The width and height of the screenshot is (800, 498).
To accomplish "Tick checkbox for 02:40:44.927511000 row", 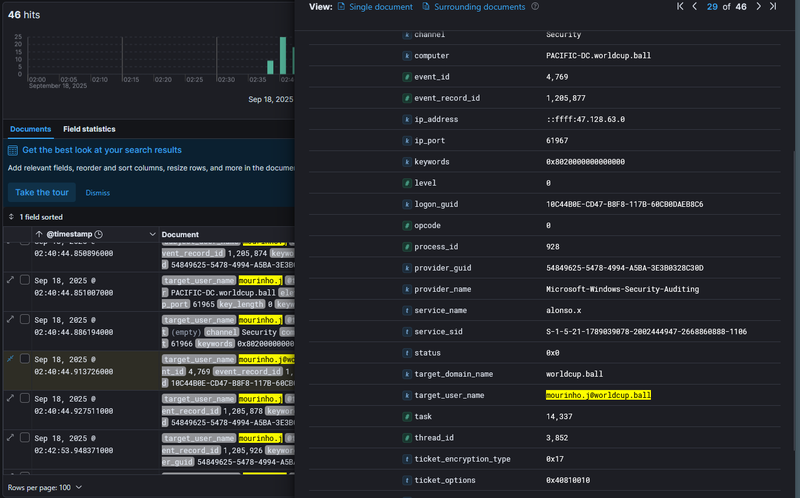I will (x=25, y=397).
